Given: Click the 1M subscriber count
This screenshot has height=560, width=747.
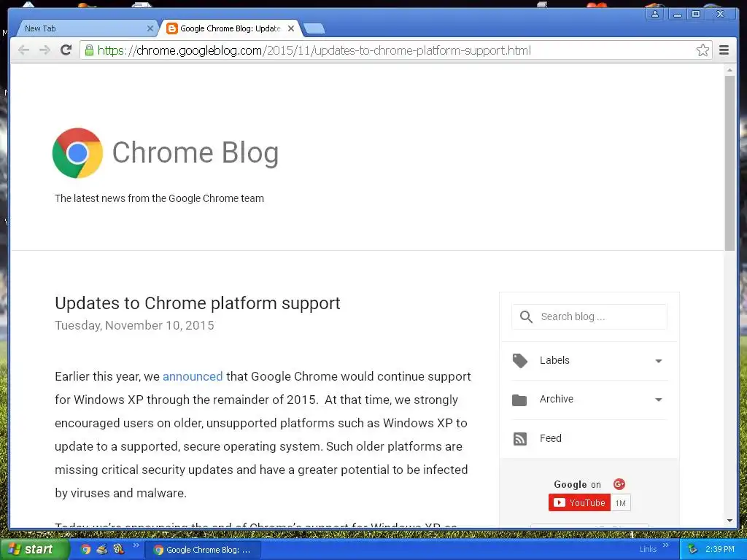Looking at the screenshot, I should tap(620, 503).
